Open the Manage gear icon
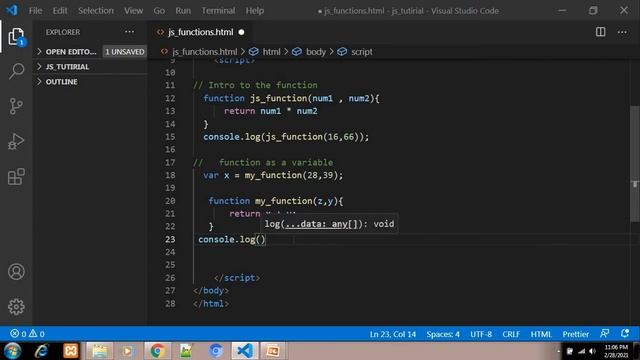 pyautogui.click(x=16, y=307)
